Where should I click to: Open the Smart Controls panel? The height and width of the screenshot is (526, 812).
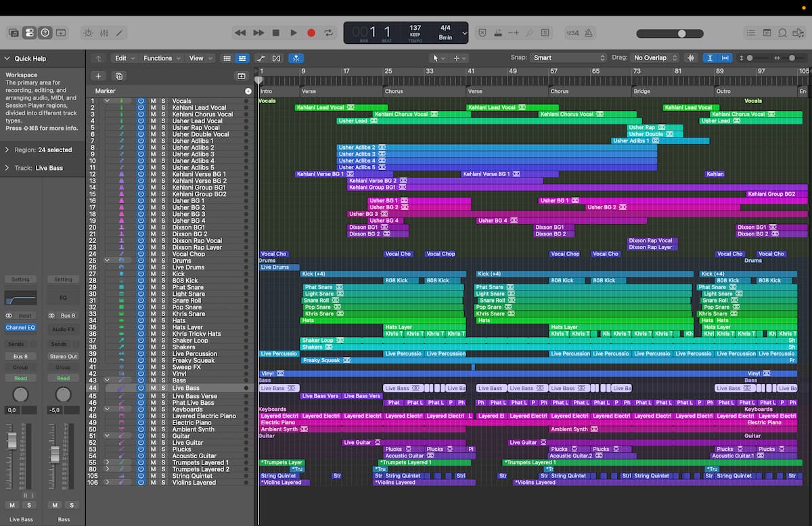pyautogui.click(x=89, y=32)
